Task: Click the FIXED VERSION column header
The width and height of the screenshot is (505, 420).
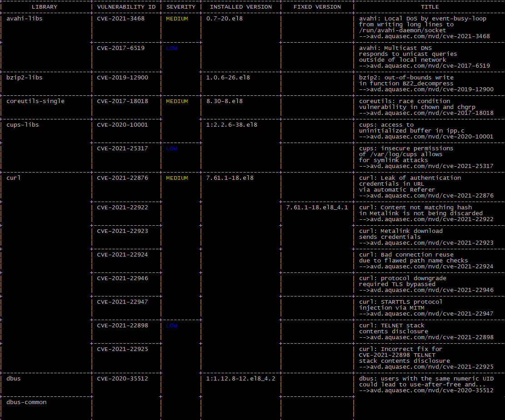Action: [x=317, y=7]
